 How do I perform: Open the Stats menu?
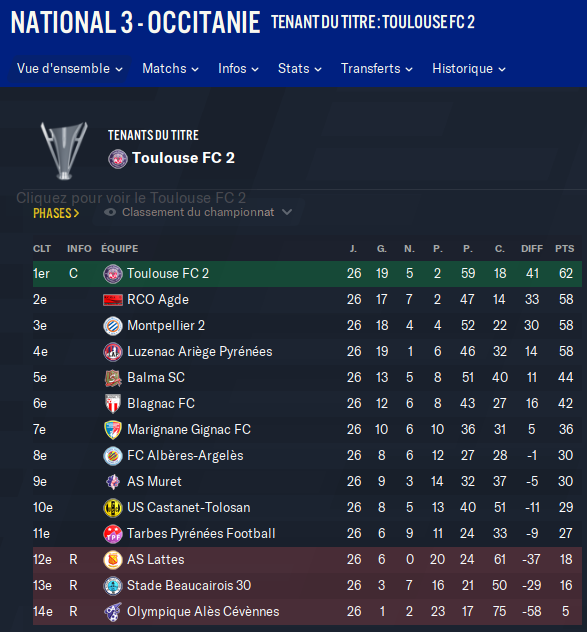coord(300,69)
